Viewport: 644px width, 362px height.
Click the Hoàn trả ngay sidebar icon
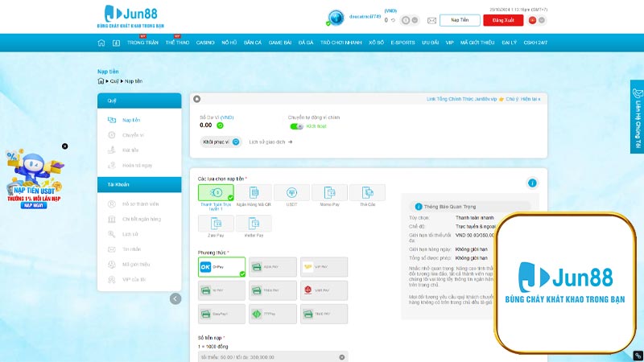coord(112,166)
